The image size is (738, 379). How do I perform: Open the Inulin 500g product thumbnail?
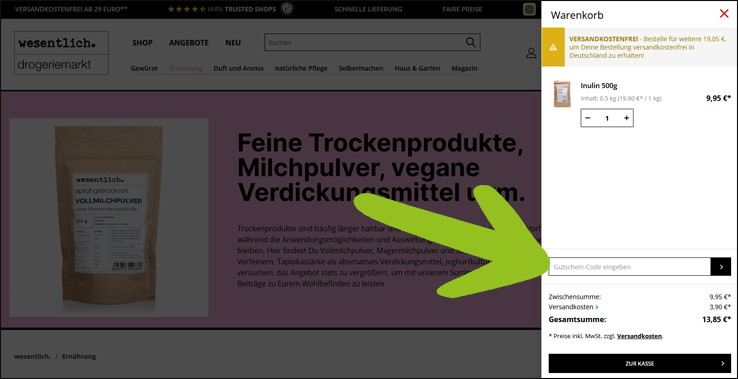[x=562, y=94]
